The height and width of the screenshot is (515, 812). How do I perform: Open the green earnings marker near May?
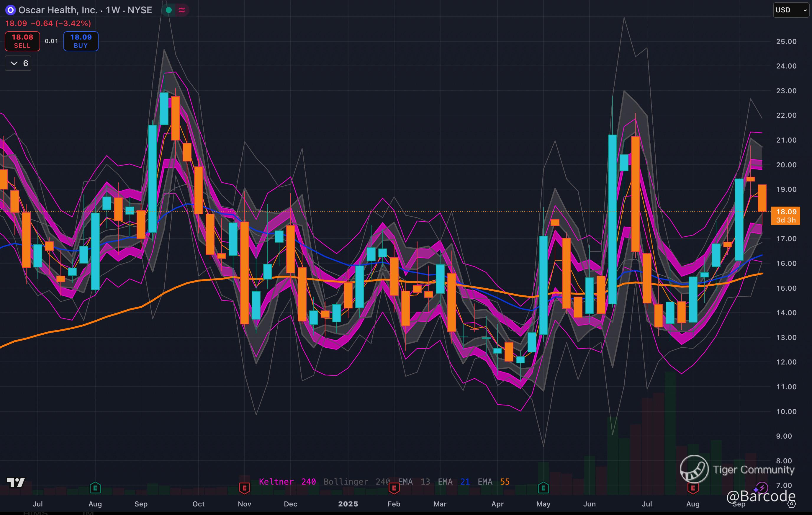543,488
